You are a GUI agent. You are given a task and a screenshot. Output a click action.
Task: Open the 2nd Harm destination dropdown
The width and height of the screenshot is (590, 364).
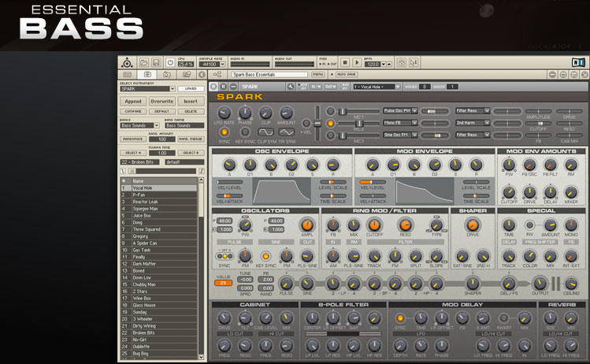click(x=473, y=123)
